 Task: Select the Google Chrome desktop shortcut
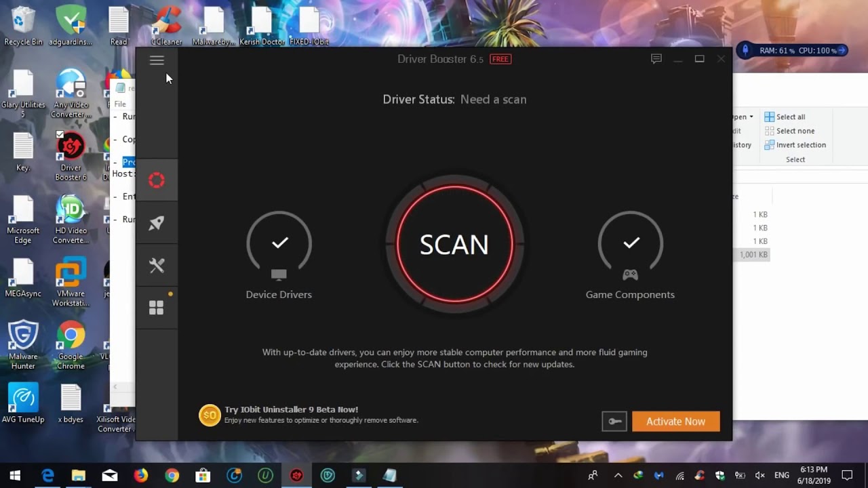[71, 346]
